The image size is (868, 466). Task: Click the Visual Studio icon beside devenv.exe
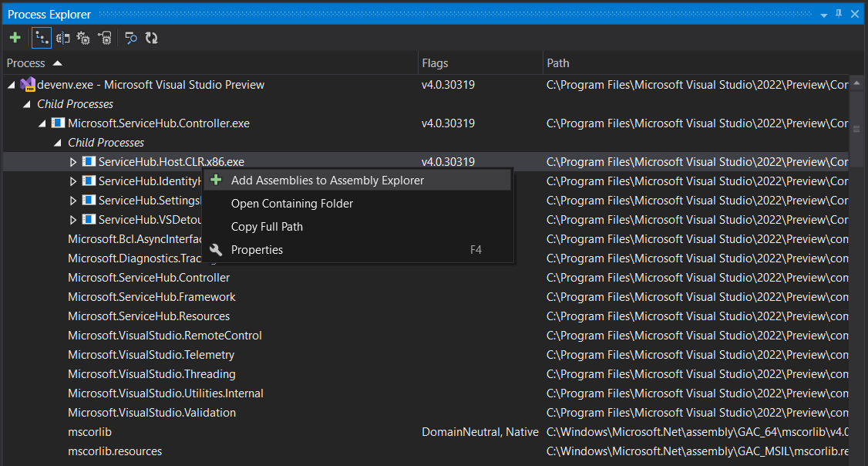click(28, 84)
